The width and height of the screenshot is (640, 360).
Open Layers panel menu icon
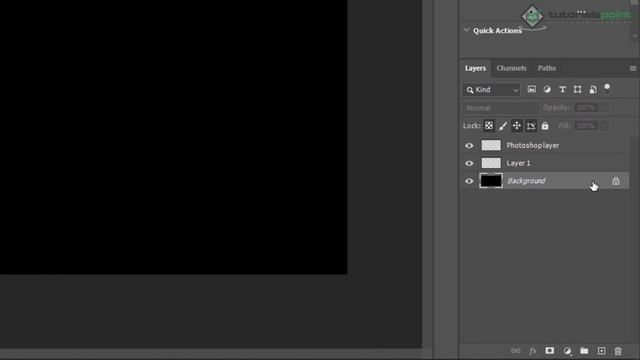(x=633, y=69)
